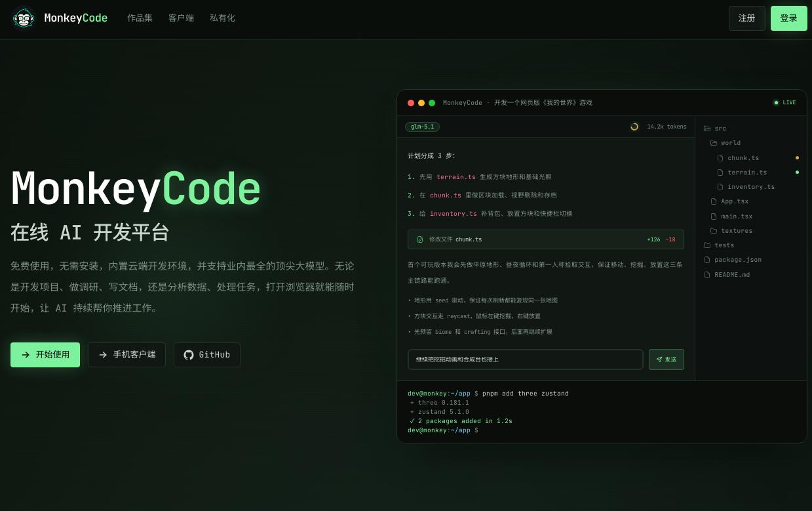The width and height of the screenshot is (812, 511).
Task: Click the 登录 button
Action: 788,18
